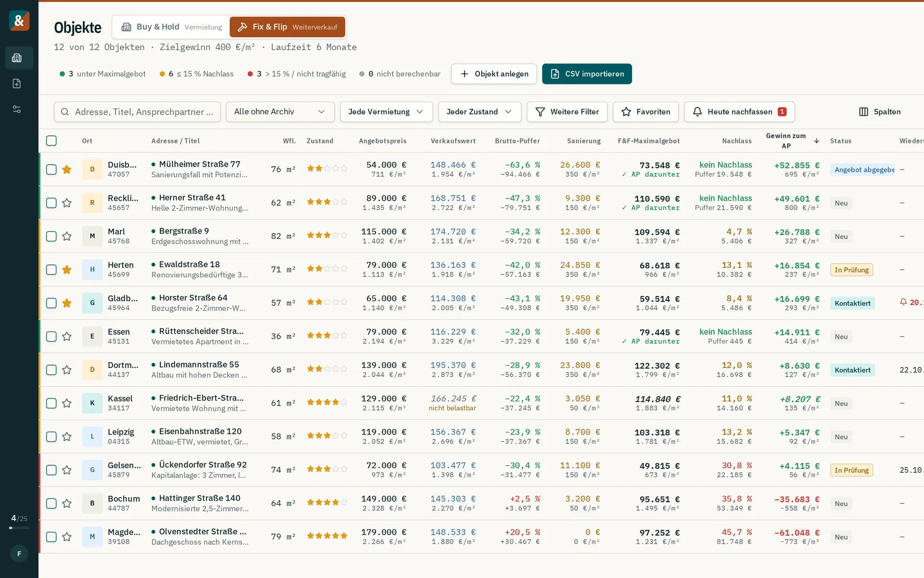Click the 4/25 usage progress bar
This screenshot has width=924, height=578.
pyautogui.click(x=19, y=528)
